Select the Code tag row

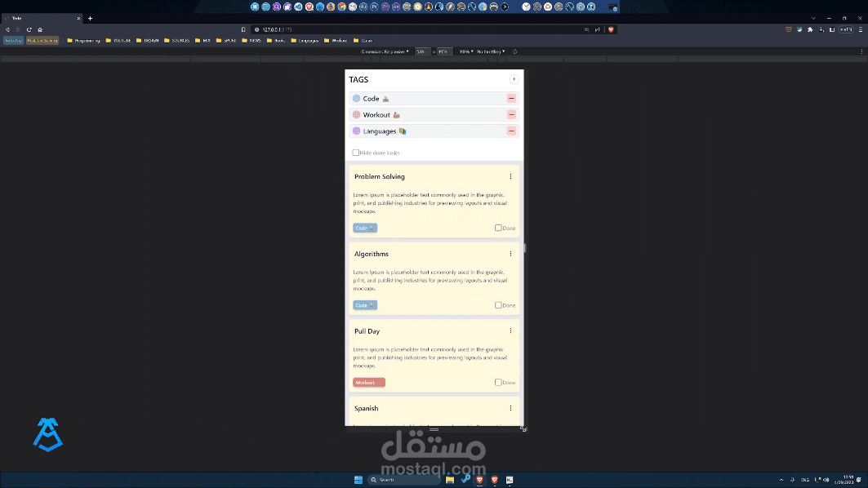click(434, 99)
